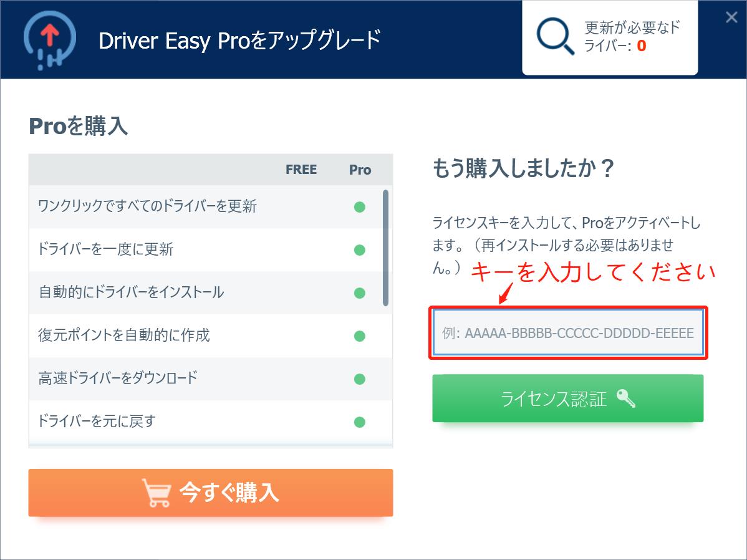Click the FREE column header

301,170
